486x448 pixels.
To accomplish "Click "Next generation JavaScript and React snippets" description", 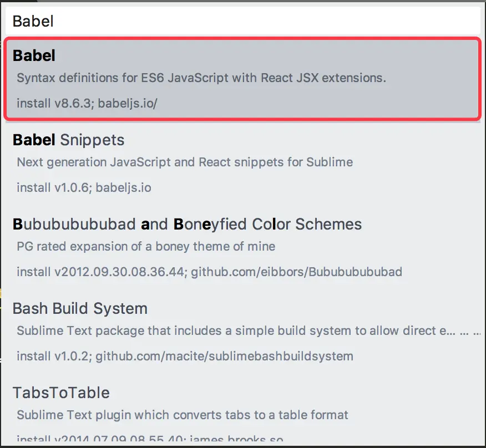I will [x=185, y=162].
